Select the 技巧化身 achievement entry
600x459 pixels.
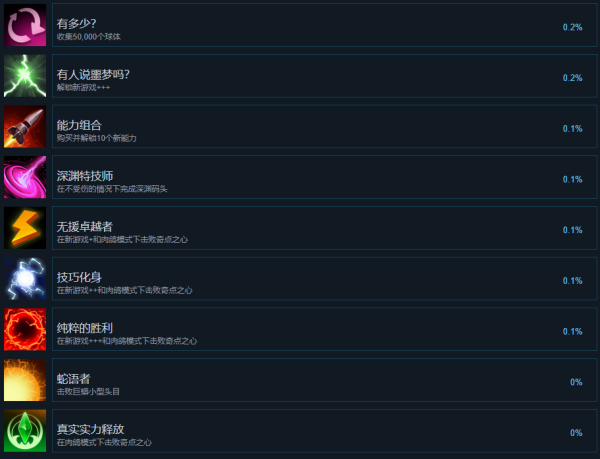(x=324, y=278)
